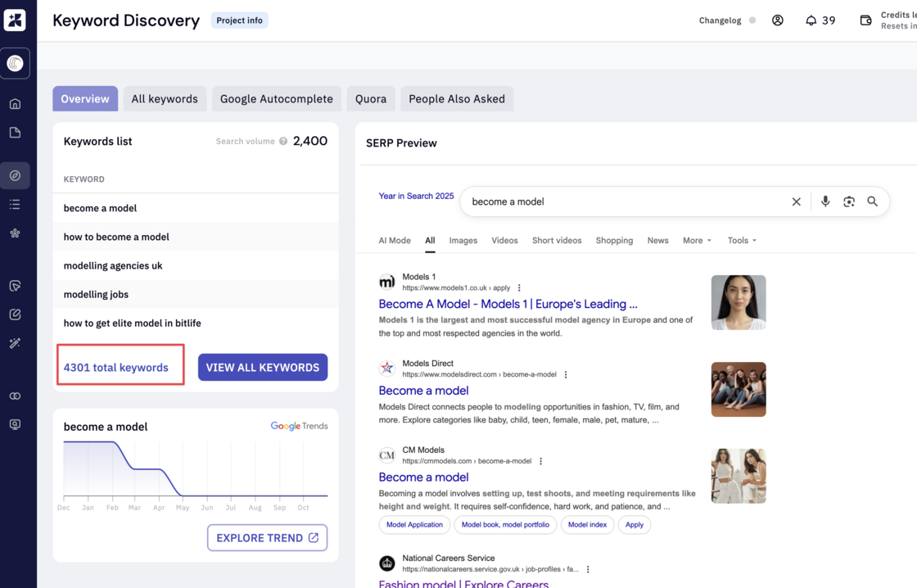The width and height of the screenshot is (917, 588).
Task: Open the Quora tab
Action: pyautogui.click(x=371, y=99)
